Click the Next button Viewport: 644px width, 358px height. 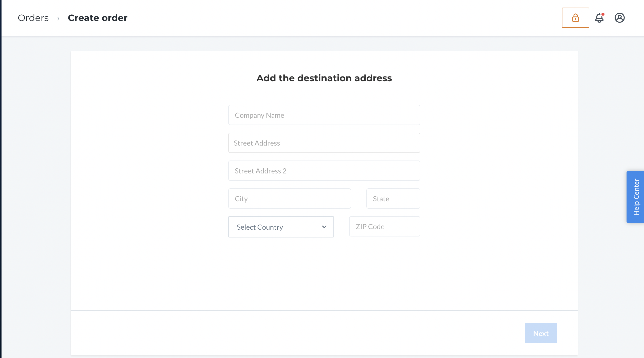[541, 333]
